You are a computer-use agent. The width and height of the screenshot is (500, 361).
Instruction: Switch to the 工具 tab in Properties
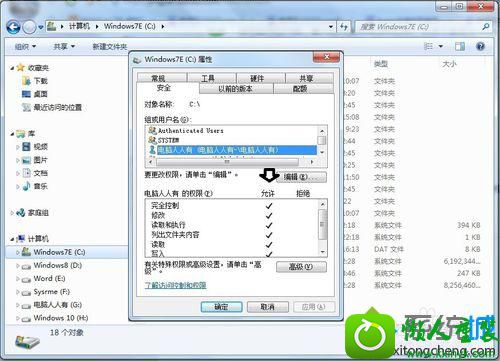pos(212,78)
